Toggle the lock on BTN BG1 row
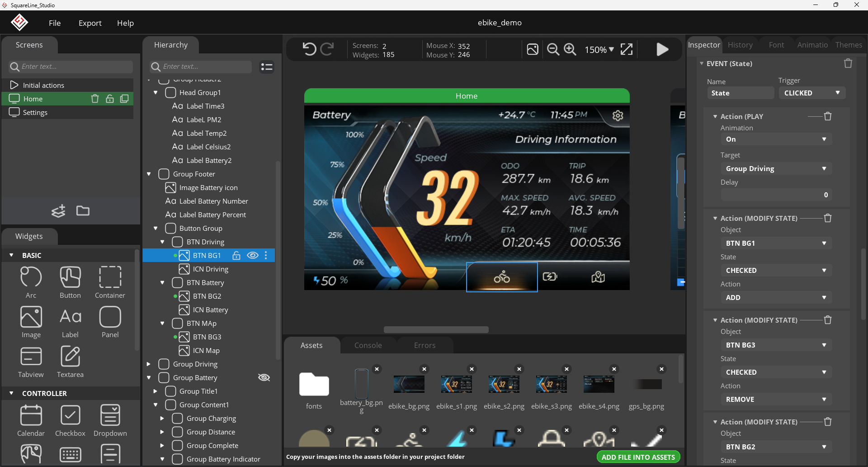Viewport: 868px width, 467px height. (x=236, y=255)
